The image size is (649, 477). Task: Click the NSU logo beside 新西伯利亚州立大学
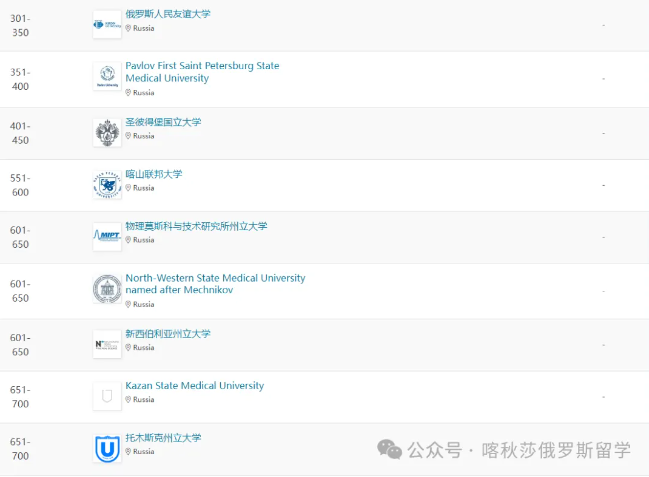coord(107,344)
